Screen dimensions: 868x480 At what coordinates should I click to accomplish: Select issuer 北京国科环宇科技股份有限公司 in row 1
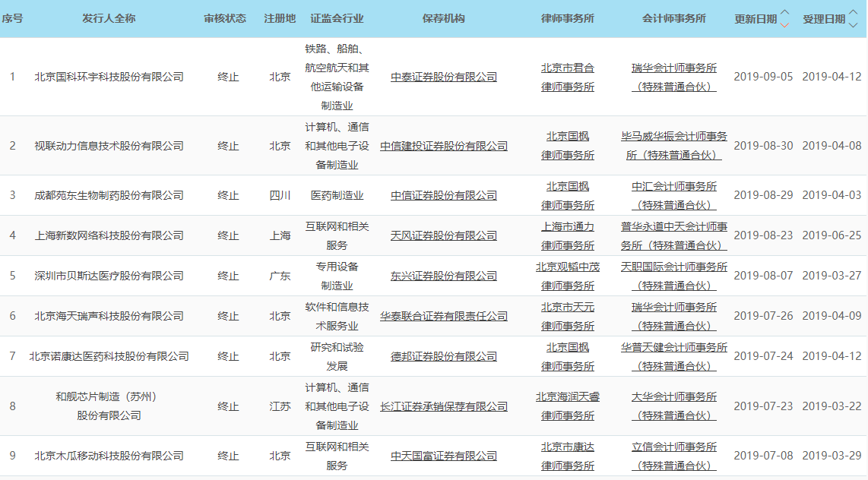(109, 77)
